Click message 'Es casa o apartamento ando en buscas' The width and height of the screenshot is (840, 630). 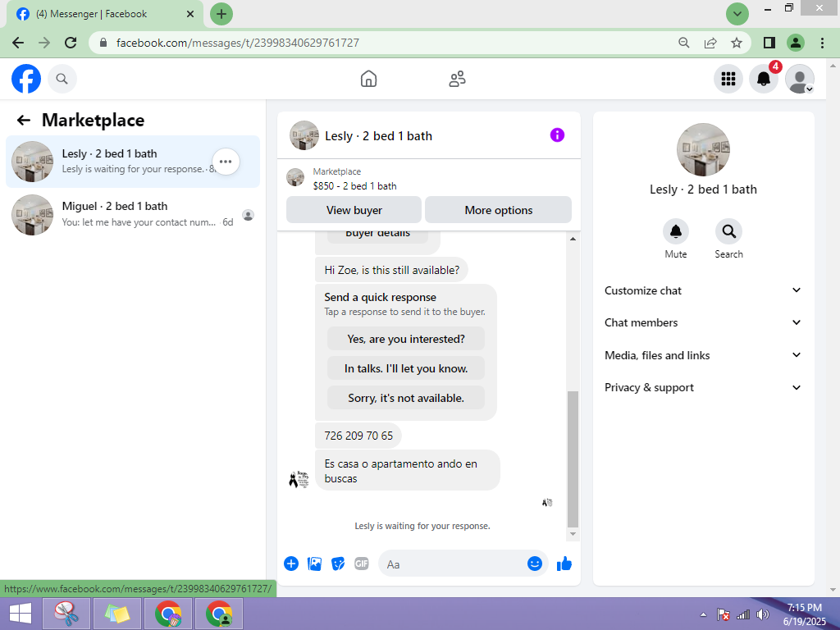pos(407,471)
